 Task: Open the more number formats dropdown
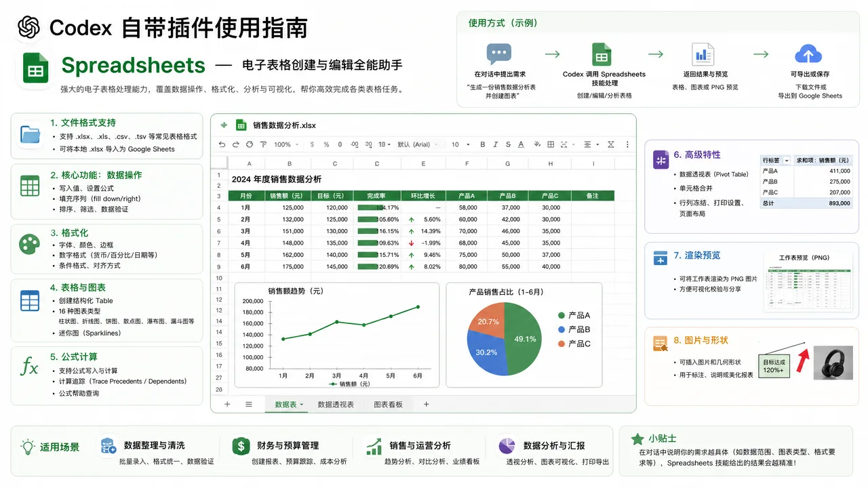[384, 144]
